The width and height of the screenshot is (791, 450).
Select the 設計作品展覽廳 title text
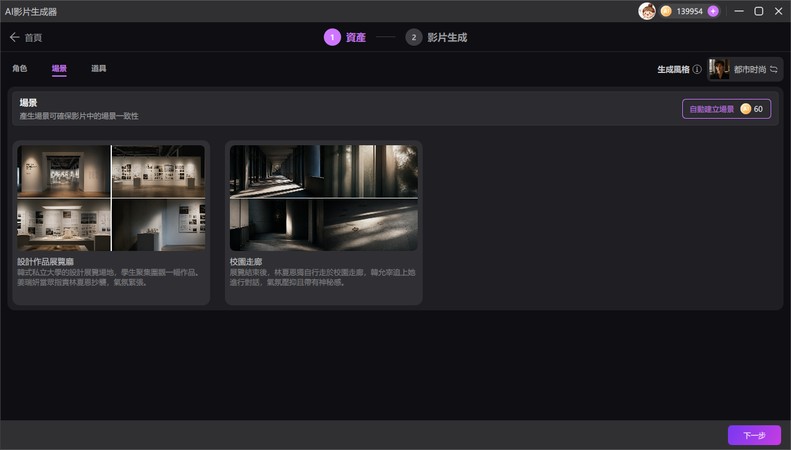click(x=45, y=261)
